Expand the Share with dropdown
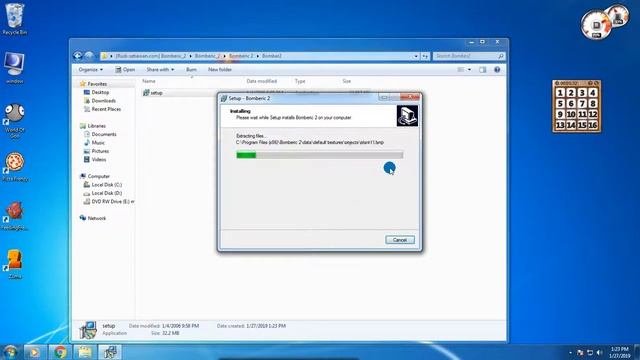The height and width of the screenshot is (360, 640). [x=160, y=70]
